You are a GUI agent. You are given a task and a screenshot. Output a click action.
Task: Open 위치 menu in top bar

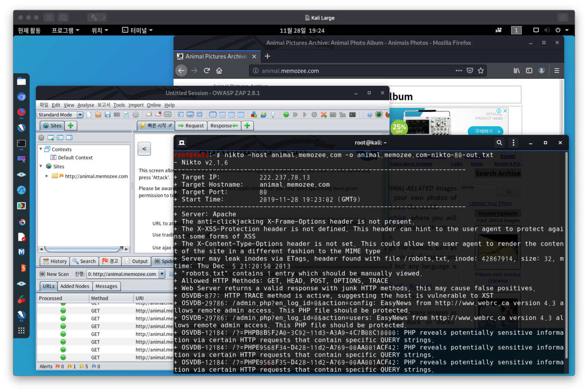pos(100,30)
